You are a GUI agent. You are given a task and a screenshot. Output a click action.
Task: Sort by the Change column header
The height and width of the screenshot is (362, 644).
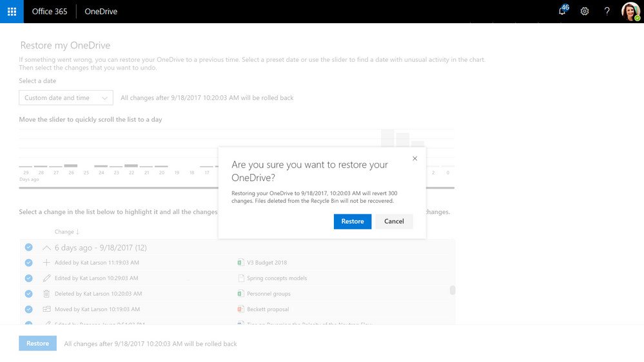point(66,231)
